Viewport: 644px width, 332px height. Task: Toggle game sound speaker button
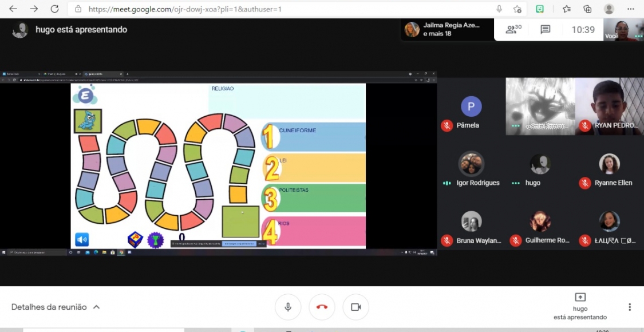pos(82,239)
